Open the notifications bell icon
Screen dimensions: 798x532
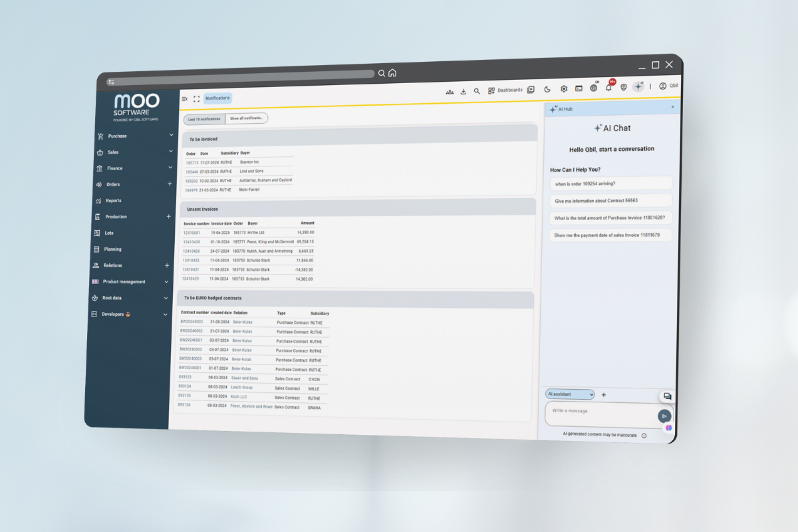click(608, 88)
